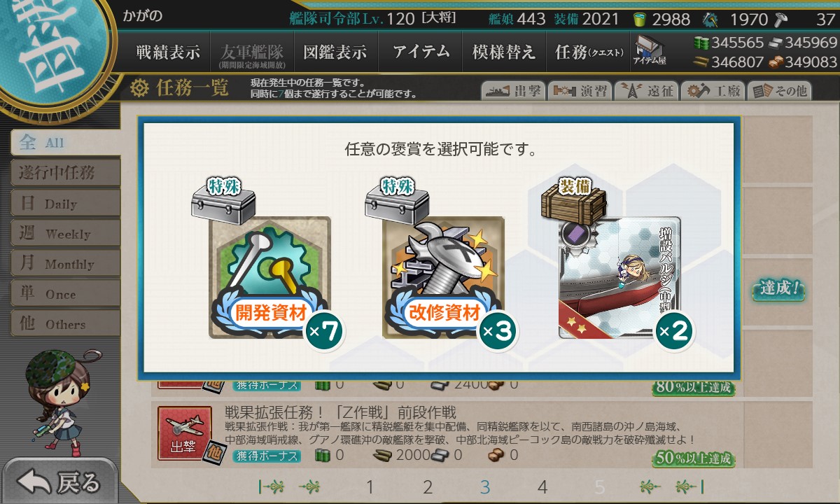The width and height of the screenshot is (840, 504).
Task: Filter quests by 演習 exercise tab
Action: tap(579, 90)
